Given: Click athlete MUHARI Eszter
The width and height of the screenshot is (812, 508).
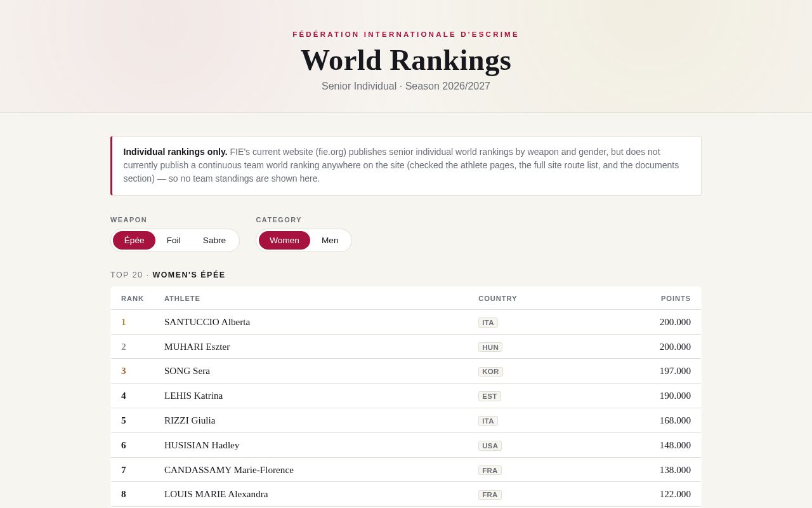Looking at the screenshot, I should click(x=197, y=347).
